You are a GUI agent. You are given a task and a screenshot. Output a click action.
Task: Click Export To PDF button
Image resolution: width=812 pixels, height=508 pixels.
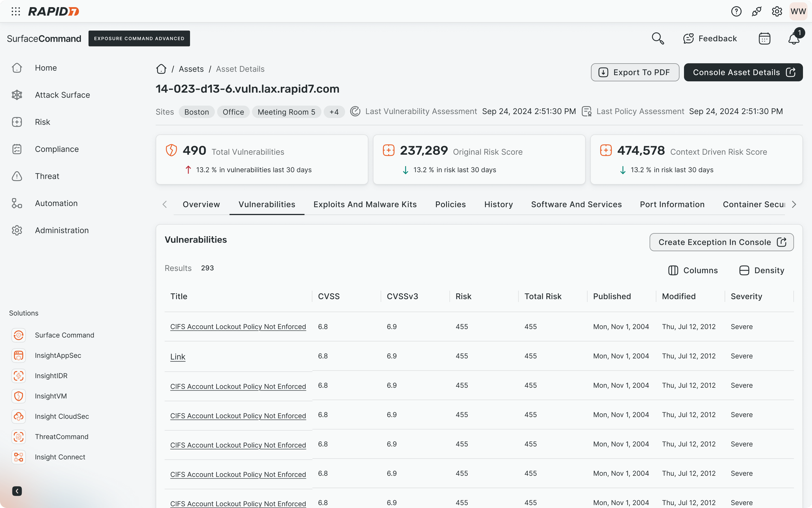[x=635, y=72]
